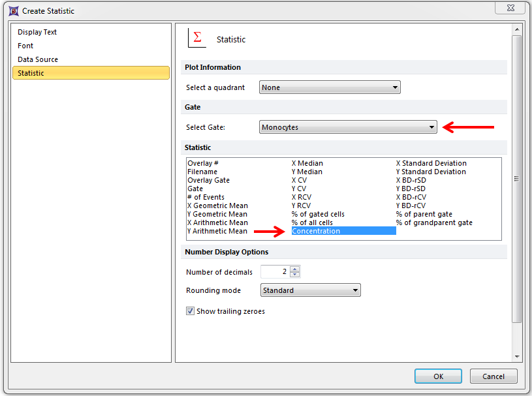Decrease number of decimals with down arrow
Viewport: 532px width, 396px height.
295,275
